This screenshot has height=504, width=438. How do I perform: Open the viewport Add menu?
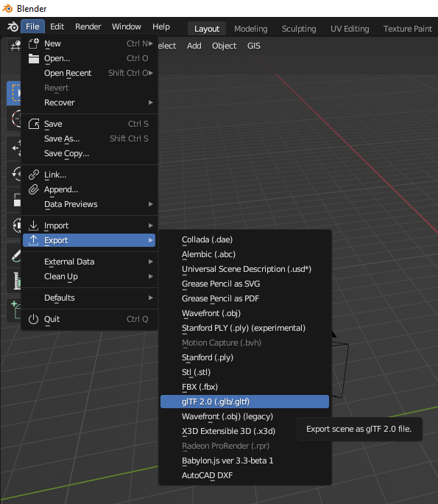[194, 46]
